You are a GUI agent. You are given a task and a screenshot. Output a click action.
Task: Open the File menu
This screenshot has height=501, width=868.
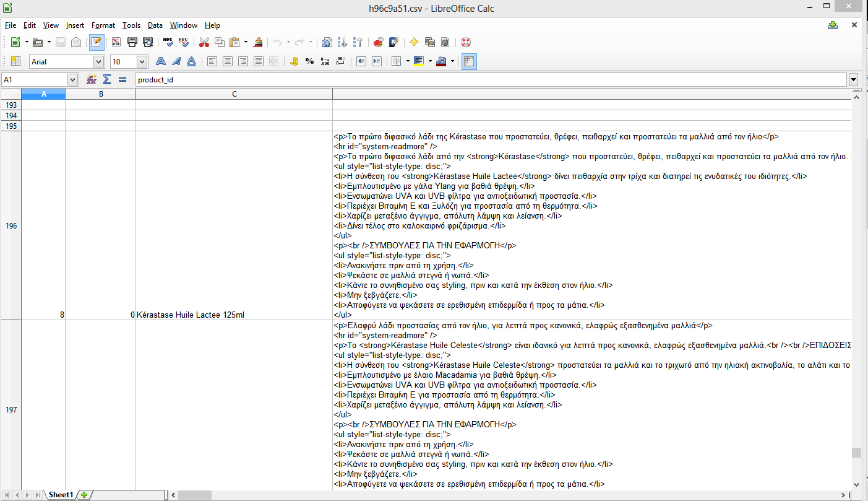pyautogui.click(x=10, y=25)
